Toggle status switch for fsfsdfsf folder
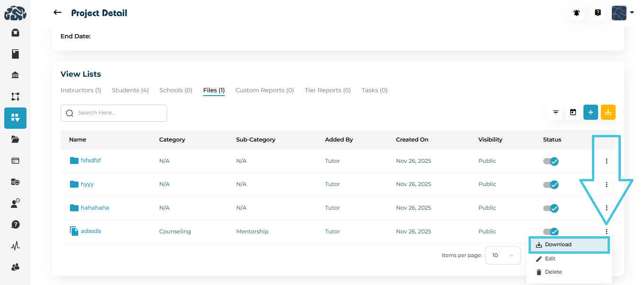The height and width of the screenshot is (285, 644). pyautogui.click(x=551, y=161)
